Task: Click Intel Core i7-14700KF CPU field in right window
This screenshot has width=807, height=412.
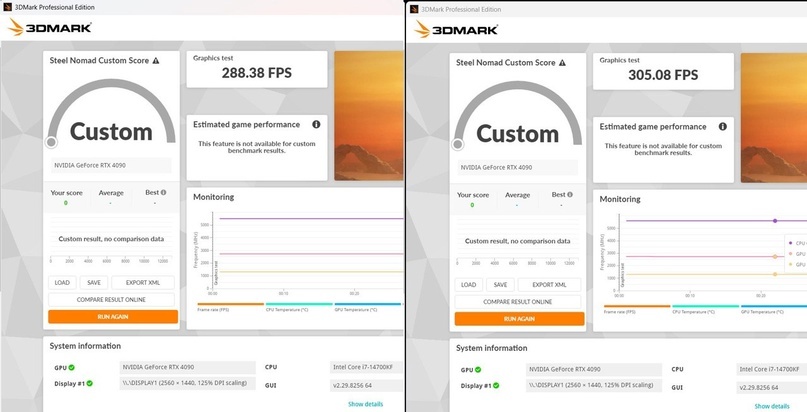Action: (771, 369)
